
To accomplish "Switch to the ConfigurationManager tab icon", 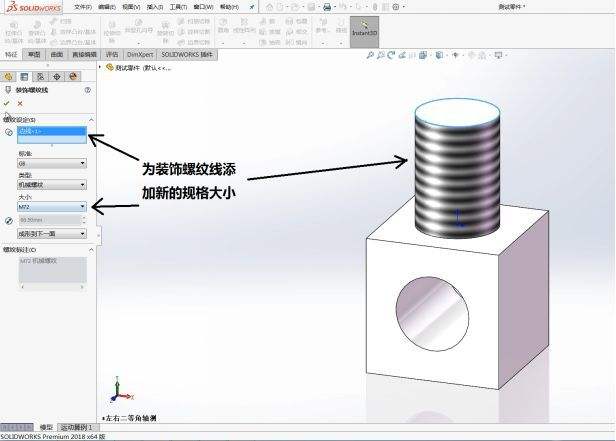I will coord(40,76).
